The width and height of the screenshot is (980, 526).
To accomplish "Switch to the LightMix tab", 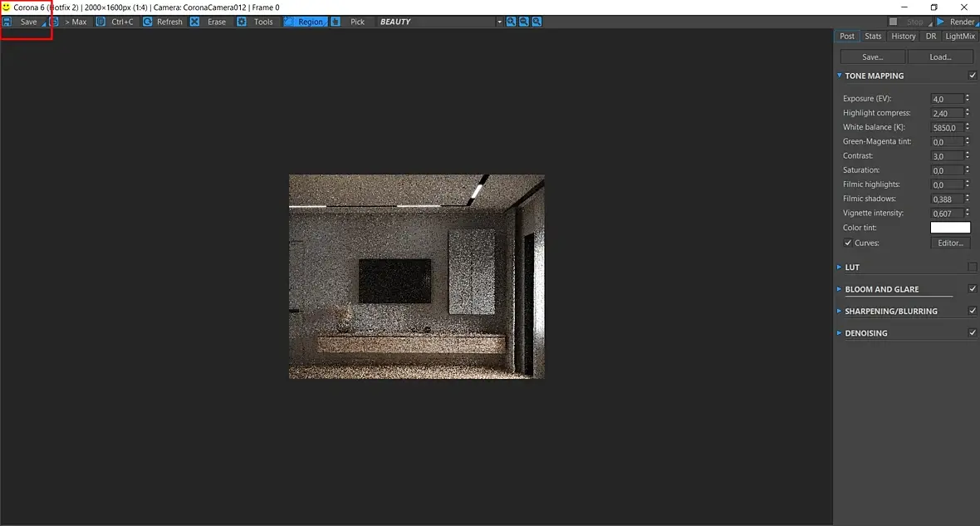I will click(960, 37).
